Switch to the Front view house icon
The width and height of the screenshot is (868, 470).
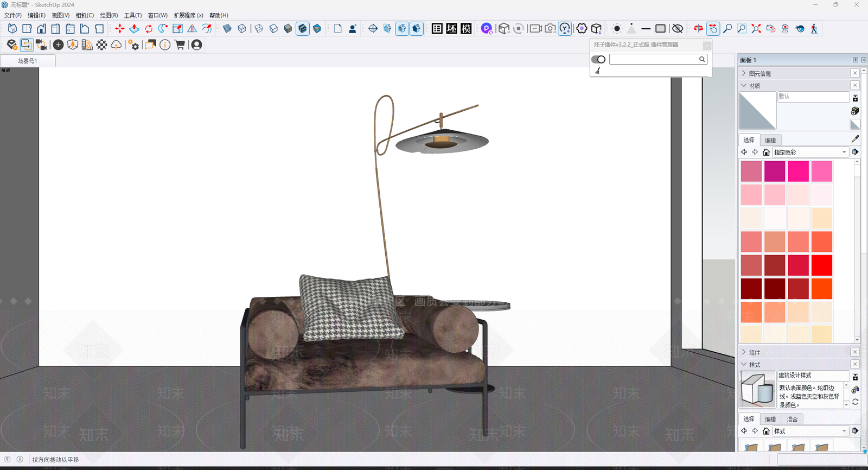pos(41,29)
